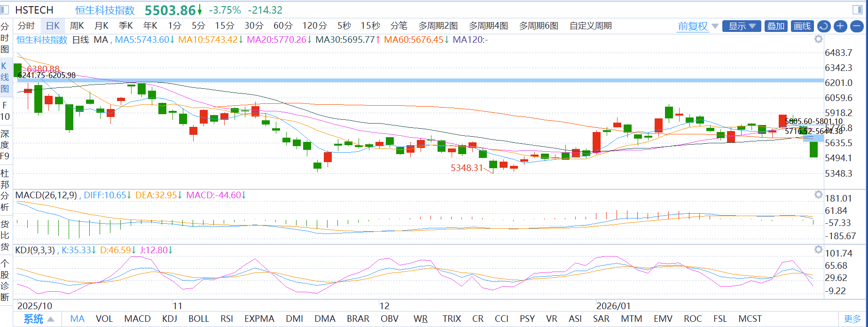Select the 日K period tab
Viewport: 868px width, 327px height.
coord(53,26)
